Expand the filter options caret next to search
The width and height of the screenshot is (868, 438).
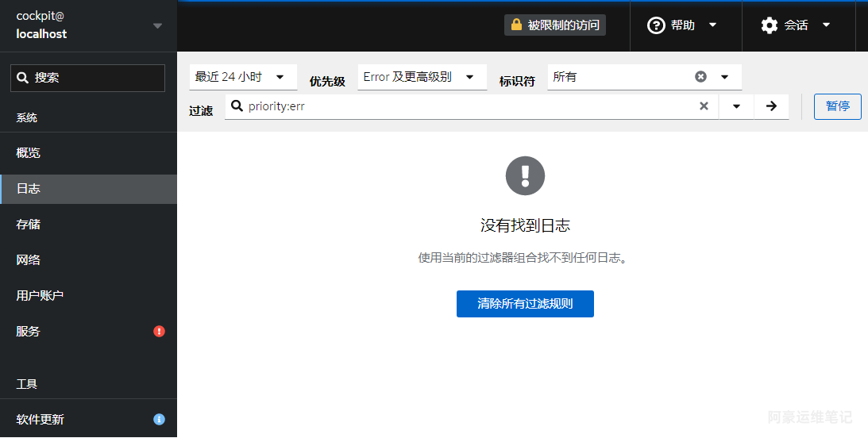(736, 106)
